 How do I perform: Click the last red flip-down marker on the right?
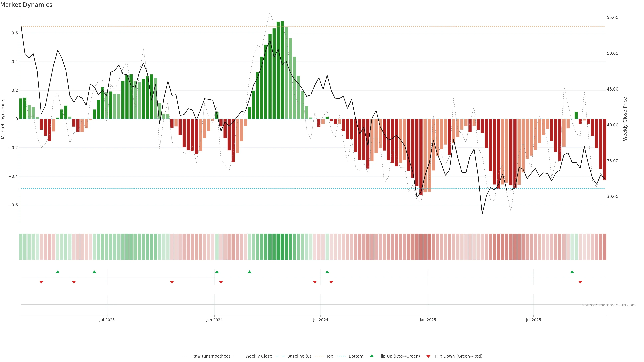(x=580, y=282)
